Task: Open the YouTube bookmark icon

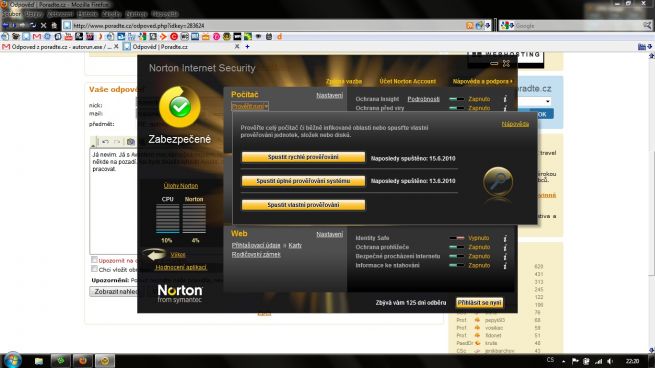Action: (69, 37)
